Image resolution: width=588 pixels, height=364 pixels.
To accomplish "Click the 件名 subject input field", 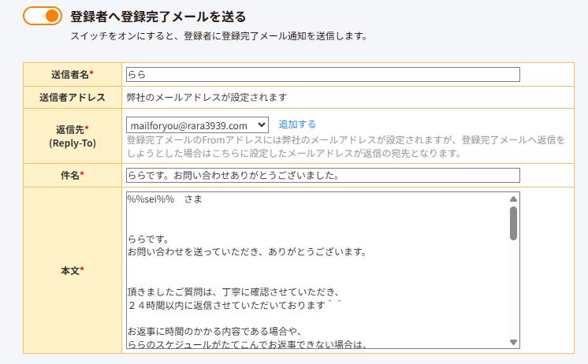I will pos(323,175).
